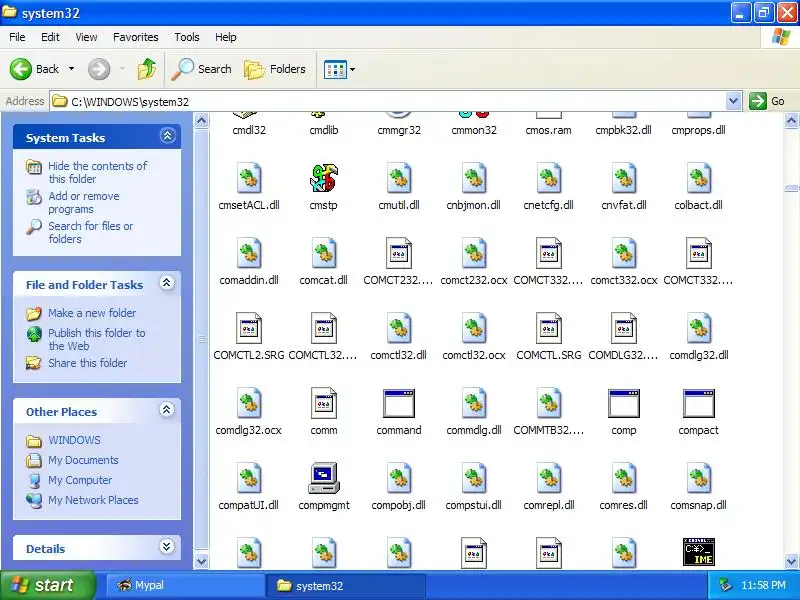Select the comp program icon
The height and width of the screenshot is (600, 800).
click(623, 403)
